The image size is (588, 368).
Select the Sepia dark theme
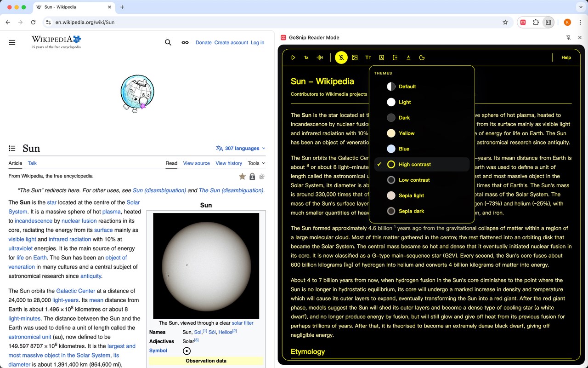(422, 211)
